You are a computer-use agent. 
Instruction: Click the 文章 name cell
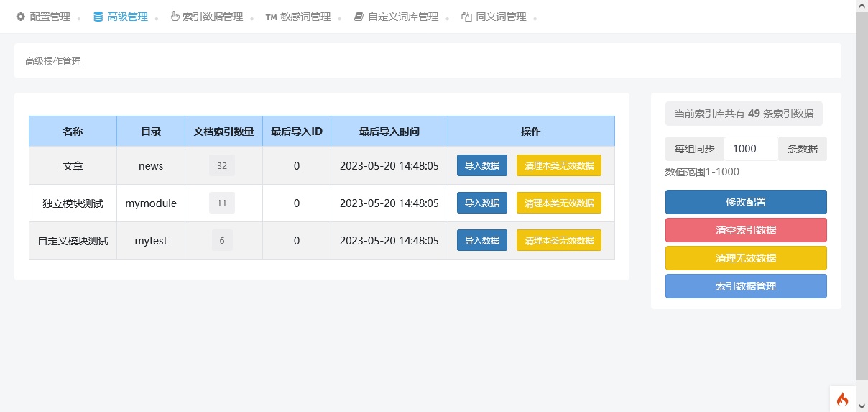pos(73,165)
